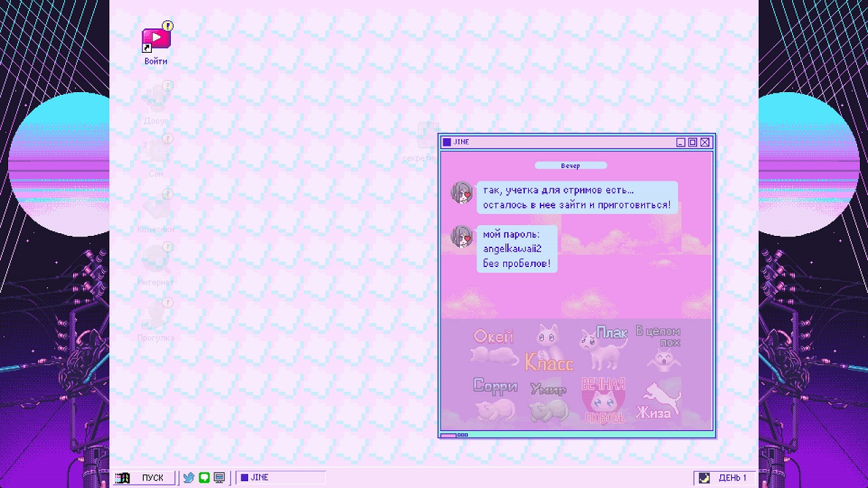The width and height of the screenshot is (868, 488).
Task: Send the Вечная любовь sticker
Action: click(x=602, y=399)
